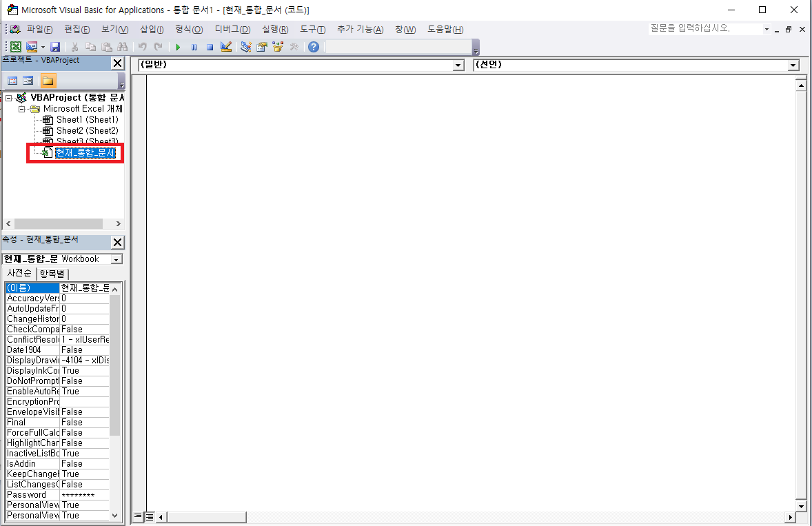The height and width of the screenshot is (526, 812).
Task: Select 현재_통합_문서 in project tree
Action: pyautogui.click(x=85, y=153)
